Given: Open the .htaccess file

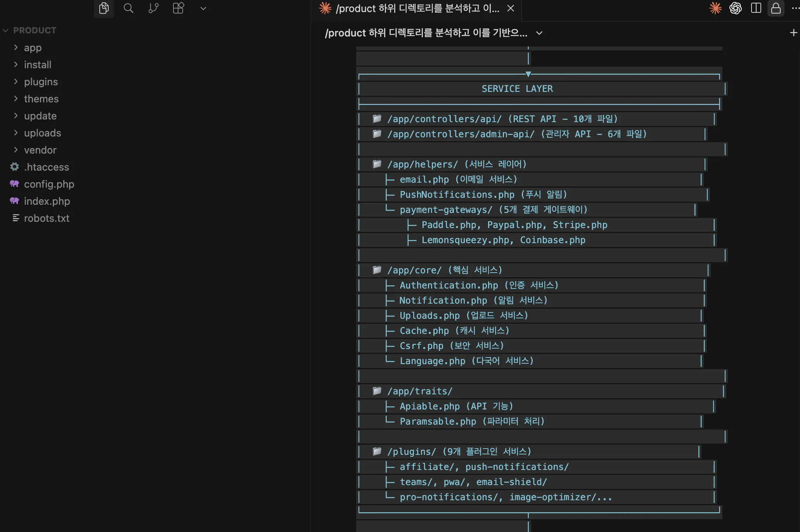Looking at the screenshot, I should 47,167.
